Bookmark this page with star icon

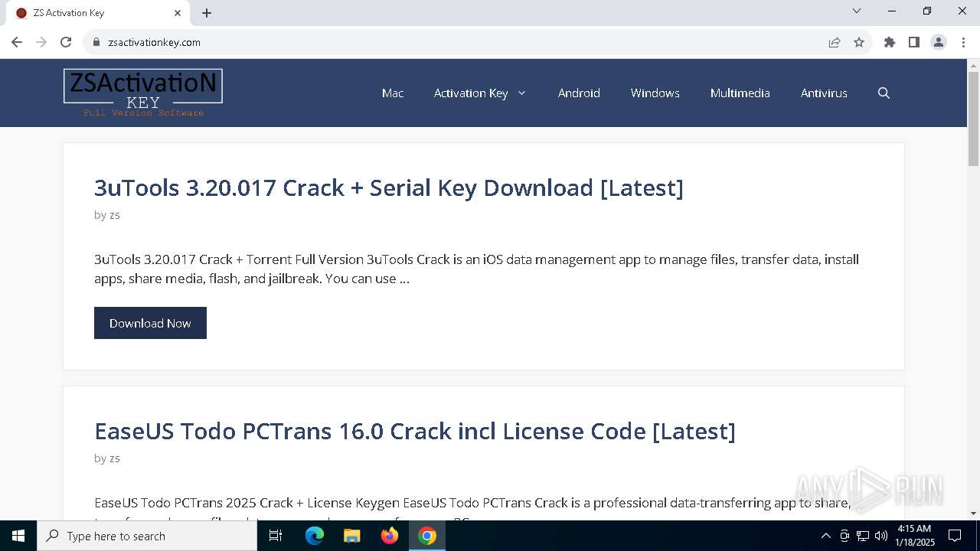tap(859, 42)
